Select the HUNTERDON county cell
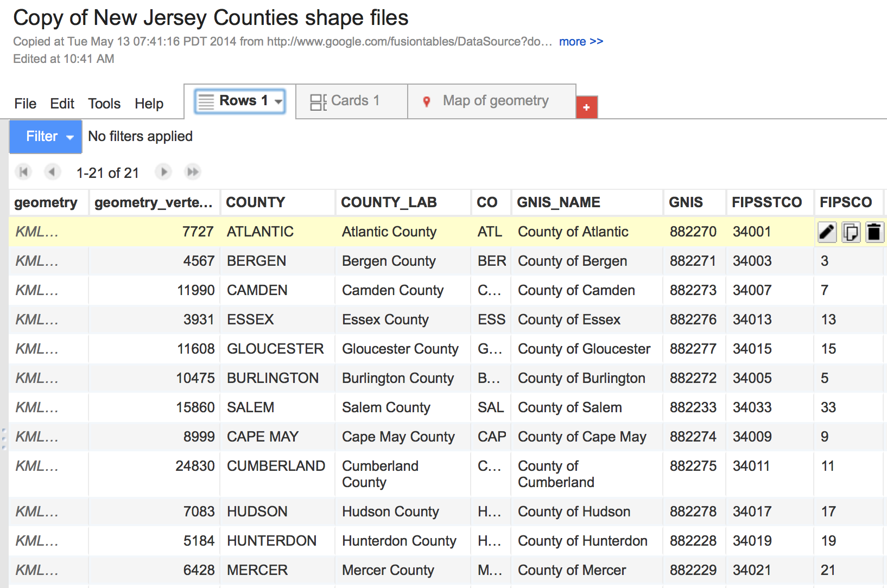 (277, 541)
